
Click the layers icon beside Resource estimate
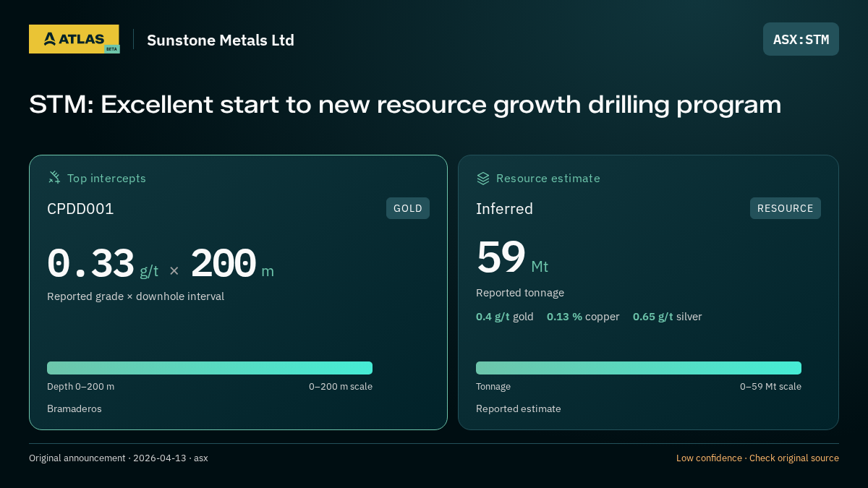(x=483, y=178)
